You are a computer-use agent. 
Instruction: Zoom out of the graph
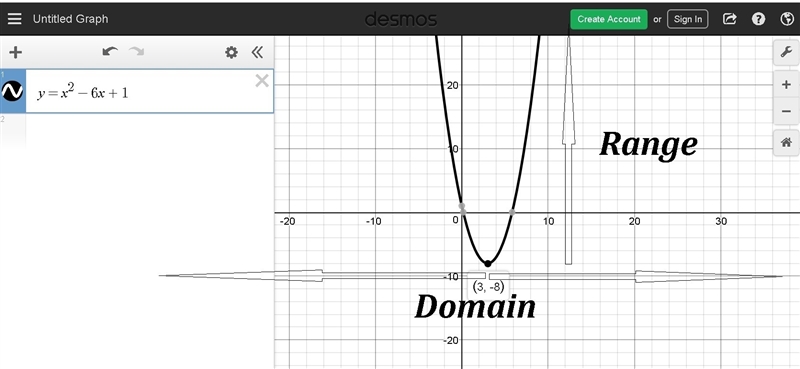tap(786, 110)
